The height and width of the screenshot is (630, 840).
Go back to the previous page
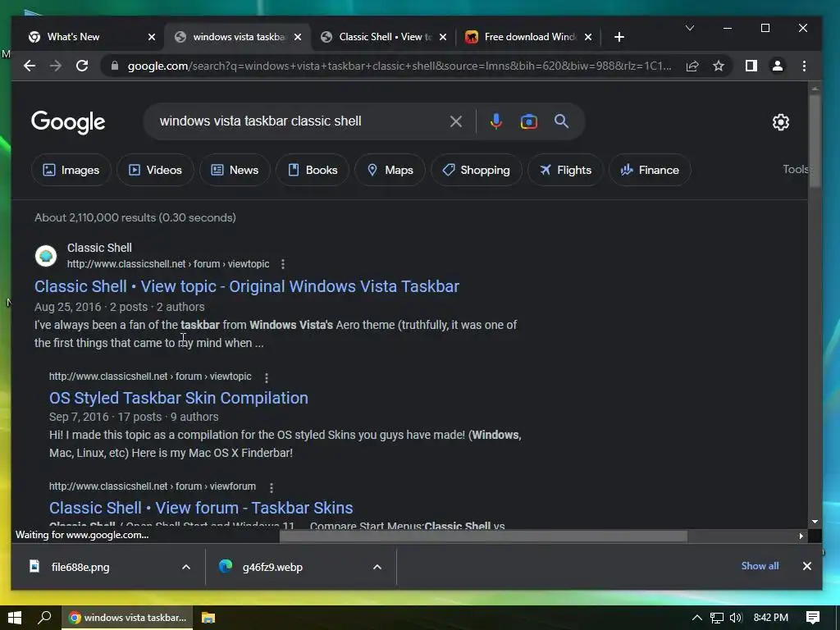tap(30, 66)
